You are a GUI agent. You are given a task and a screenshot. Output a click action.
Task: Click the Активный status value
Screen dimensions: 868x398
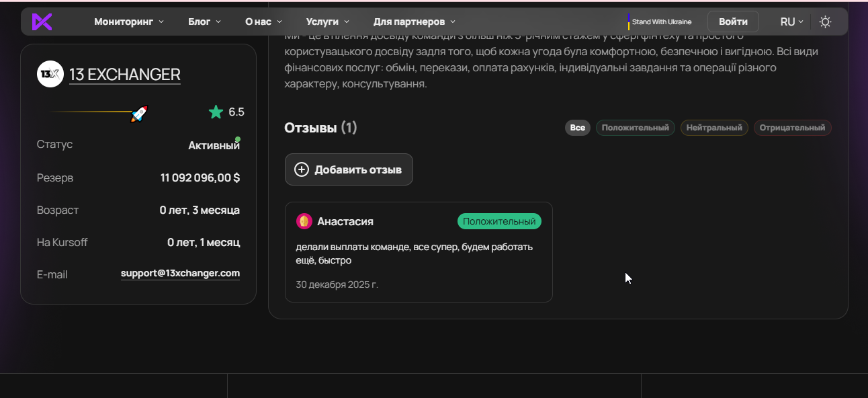pyautogui.click(x=214, y=145)
